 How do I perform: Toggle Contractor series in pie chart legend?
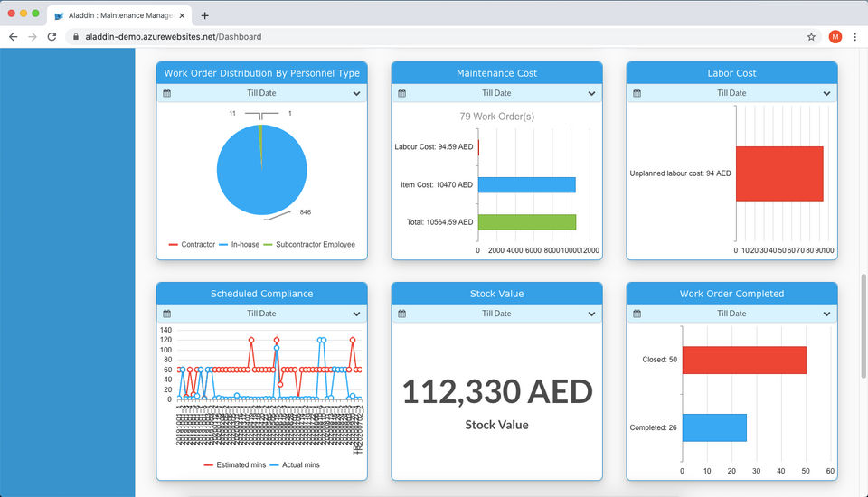point(192,244)
